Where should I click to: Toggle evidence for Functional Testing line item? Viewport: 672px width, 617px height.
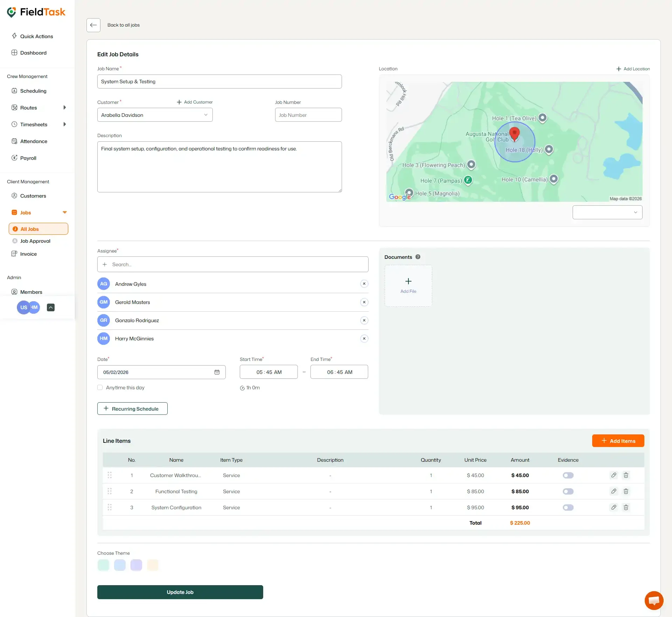pyautogui.click(x=568, y=491)
